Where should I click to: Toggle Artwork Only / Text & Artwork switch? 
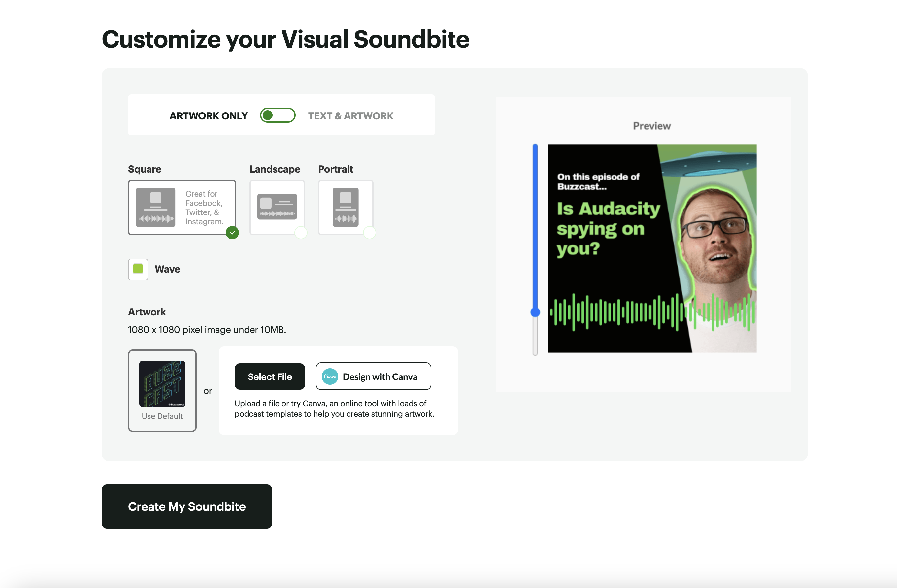tap(278, 115)
